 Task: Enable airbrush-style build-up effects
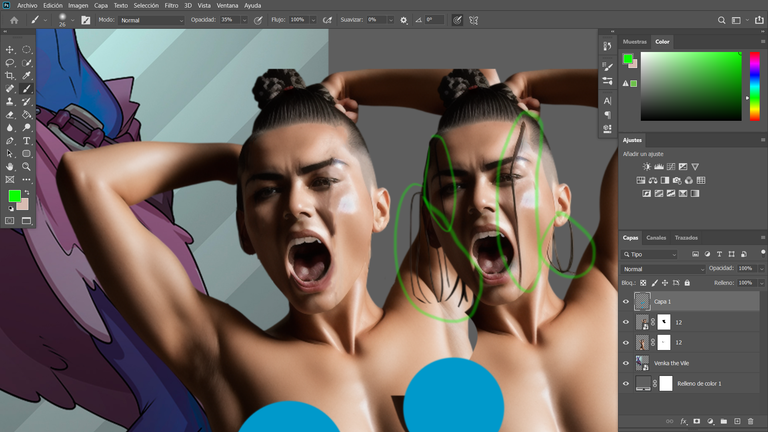click(327, 20)
